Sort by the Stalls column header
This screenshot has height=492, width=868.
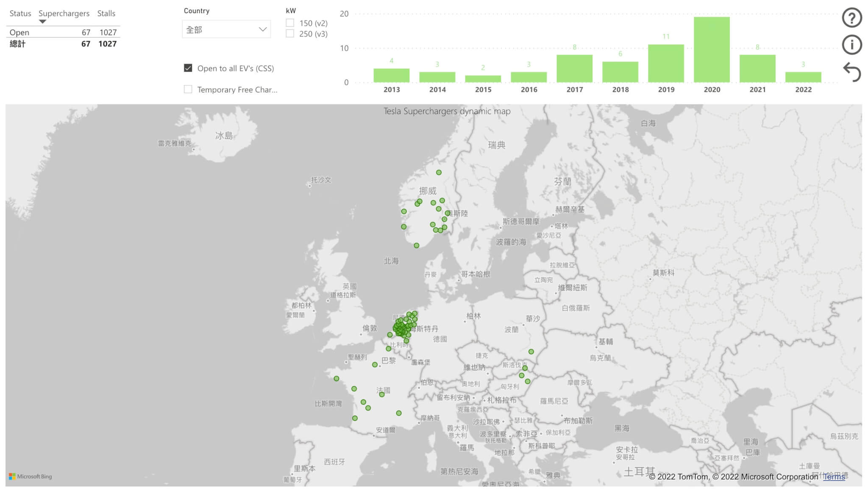tap(106, 14)
